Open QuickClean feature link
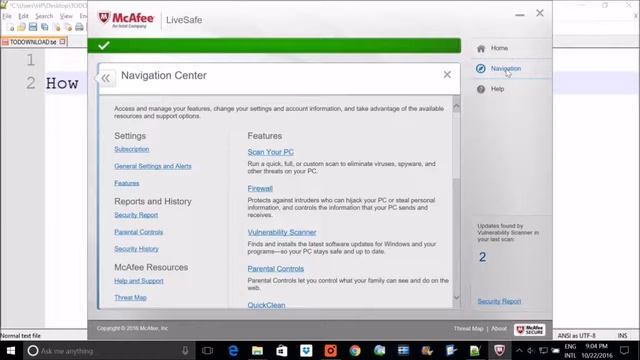 click(266, 305)
